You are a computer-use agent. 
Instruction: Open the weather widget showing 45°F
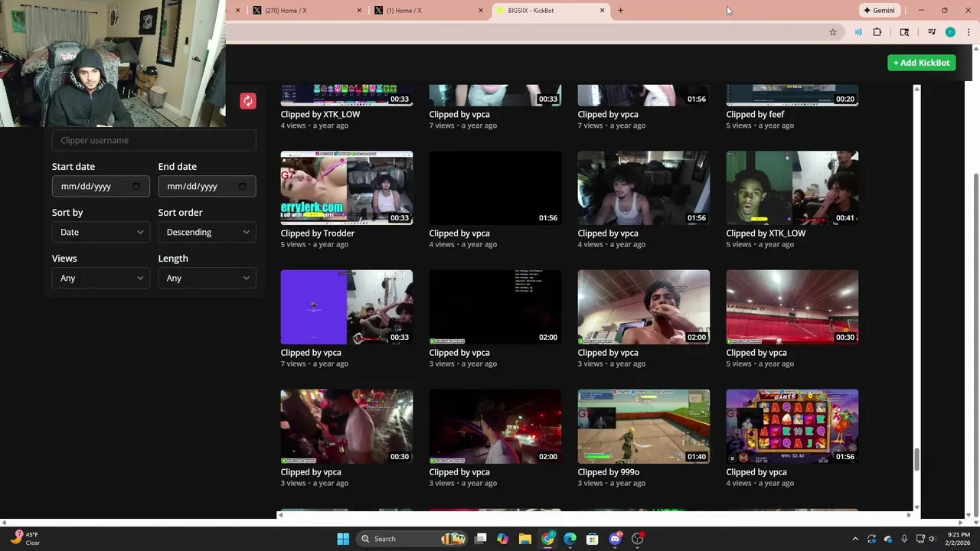coord(24,539)
